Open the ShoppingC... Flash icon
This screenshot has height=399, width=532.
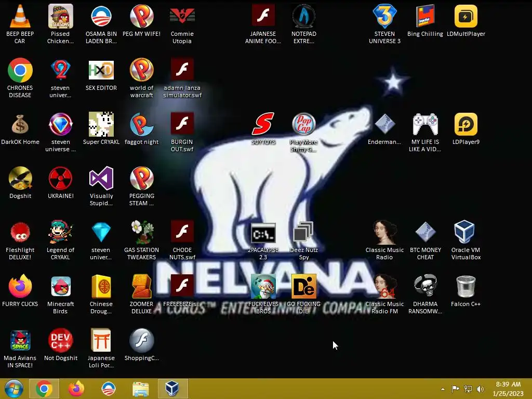click(142, 340)
